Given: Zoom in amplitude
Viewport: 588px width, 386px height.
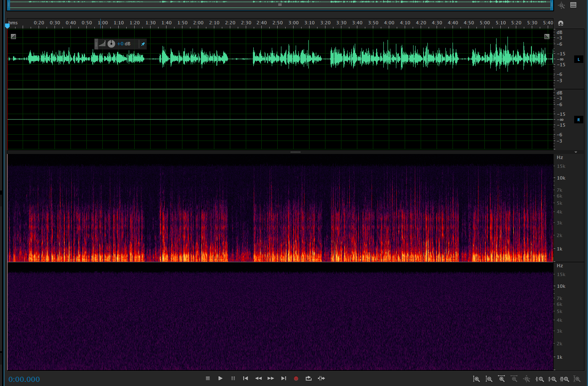Looking at the screenshot, I should (x=476, y=379).
